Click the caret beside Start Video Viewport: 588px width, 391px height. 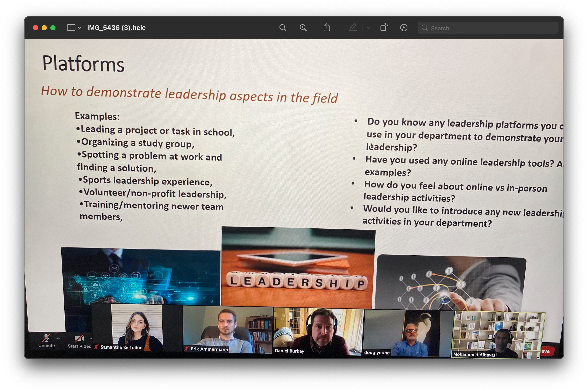[91, 339]
